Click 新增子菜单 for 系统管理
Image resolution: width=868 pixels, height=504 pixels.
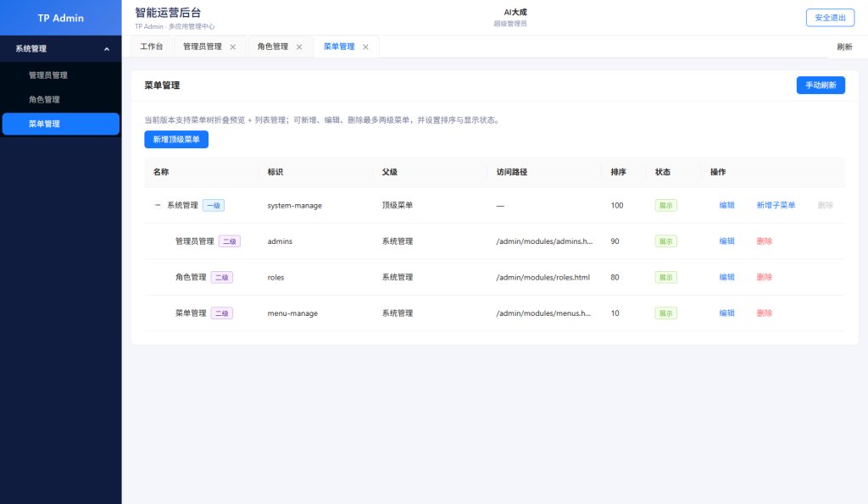tap(776, 205)
